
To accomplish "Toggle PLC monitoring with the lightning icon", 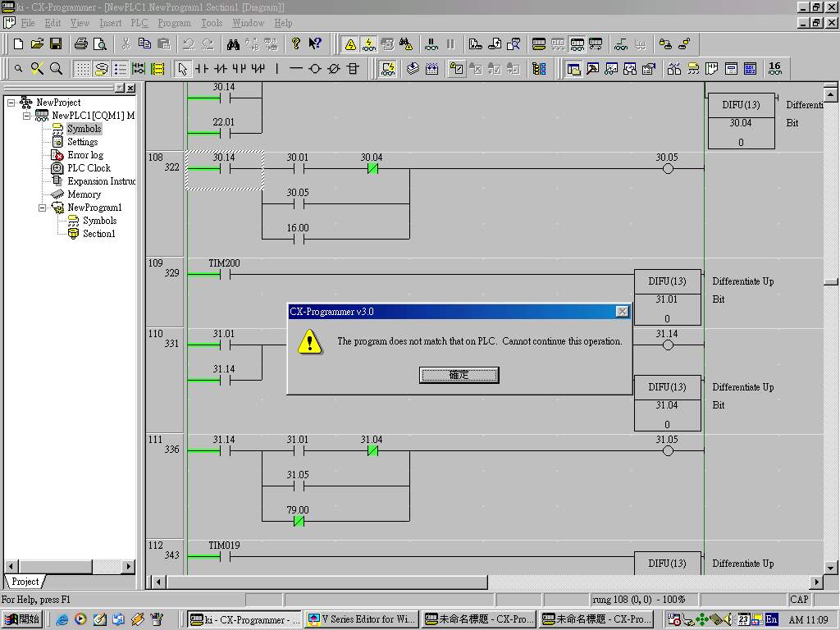I will (x=368, y=44).
